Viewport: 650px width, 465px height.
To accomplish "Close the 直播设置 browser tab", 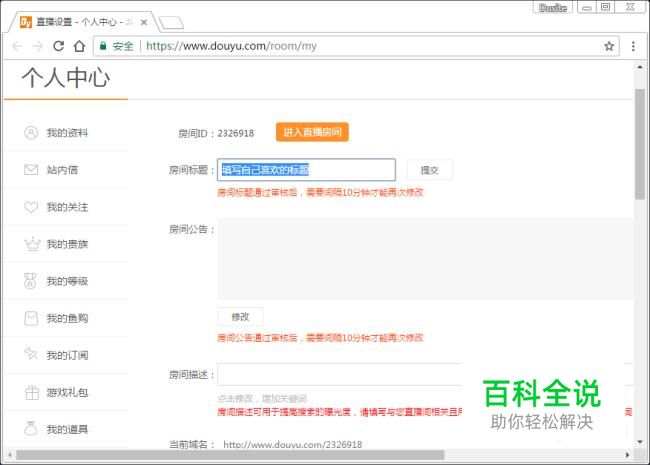I will pos(144,22).
